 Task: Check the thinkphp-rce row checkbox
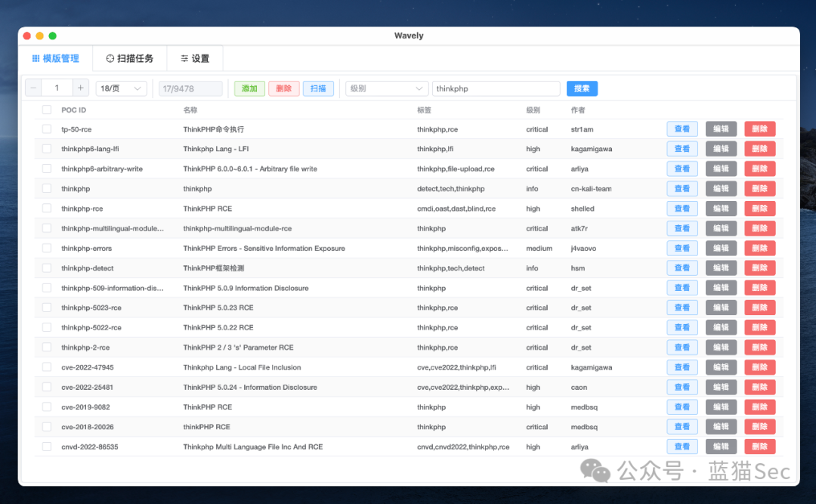click(47, 209)
